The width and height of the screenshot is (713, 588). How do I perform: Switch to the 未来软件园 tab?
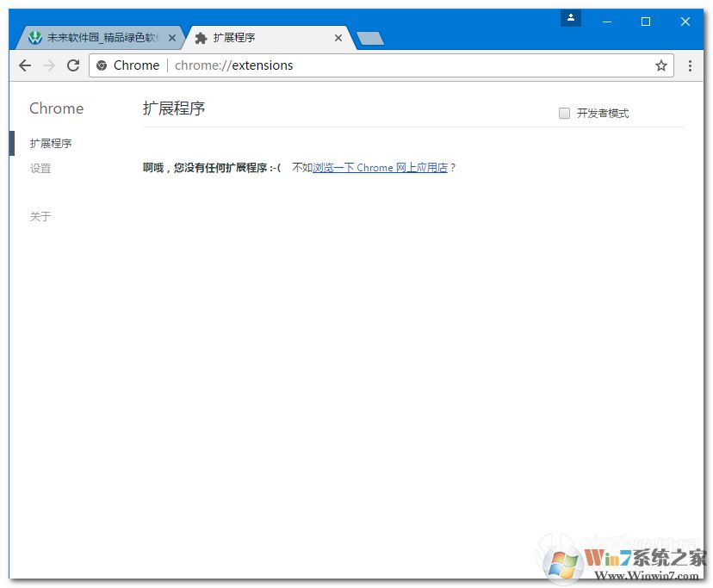(x=99, y=38)
